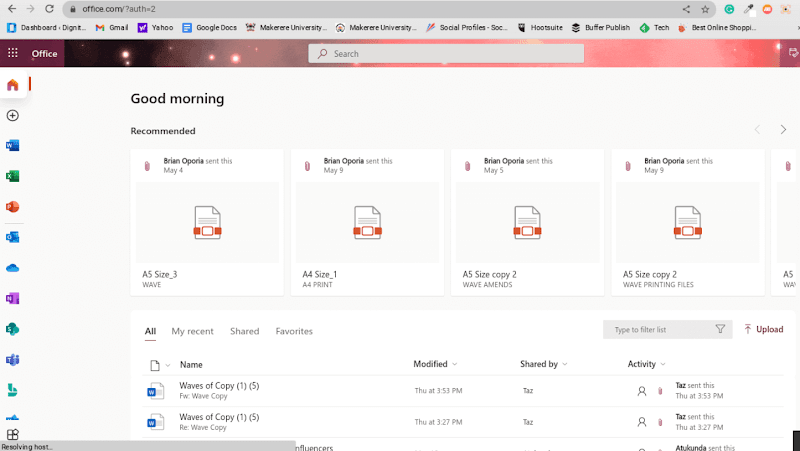This screenshot has height=451, width=800.
Task: Open the A4 Size_1 A4 PRINT card
Action: [x=367, y=222]
